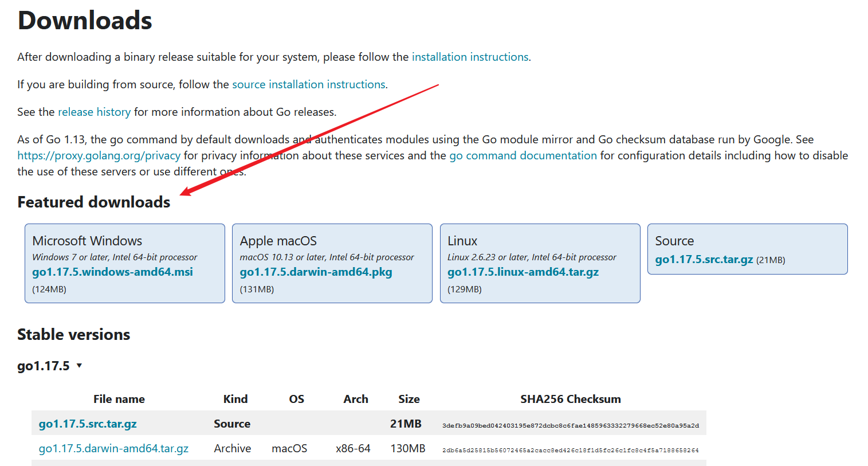Click the go1.17.5 stable version heading
The image size is (868, 466).
point(44,366)
